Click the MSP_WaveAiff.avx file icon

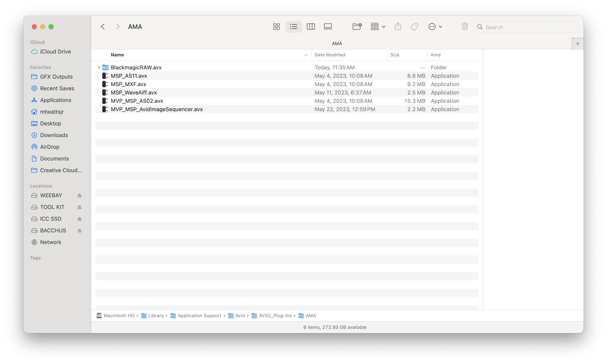(x=105, y=92)
